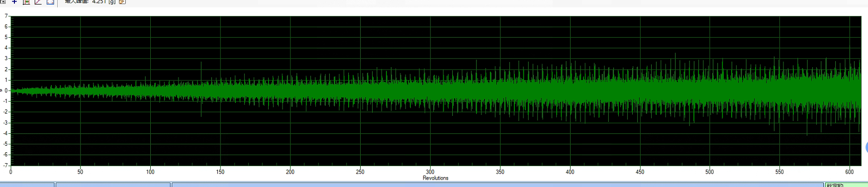This screenshot has height=187, width=868.
Task: Select the horizontal range marker tool icon
Action: click(26, 2)
